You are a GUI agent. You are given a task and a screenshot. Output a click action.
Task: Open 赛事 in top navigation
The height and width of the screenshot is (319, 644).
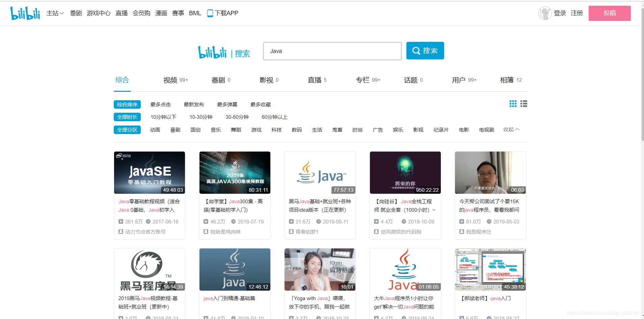pos(178,13)
